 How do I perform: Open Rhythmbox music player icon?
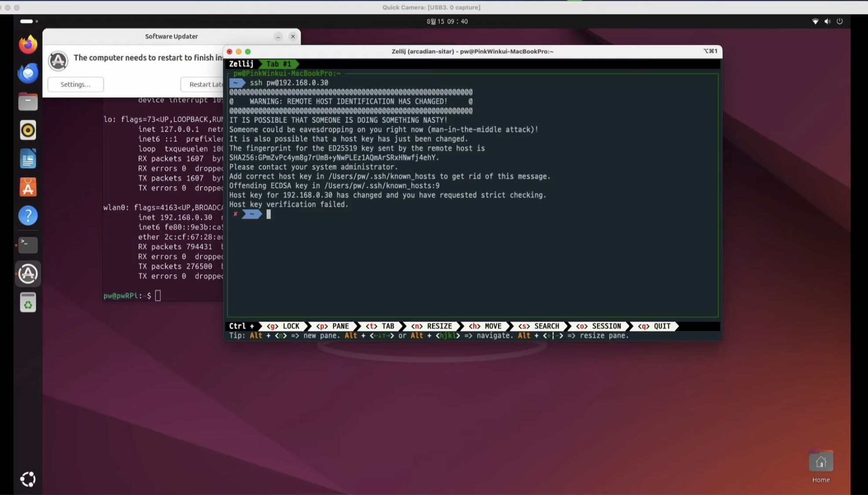pos(28,130)
